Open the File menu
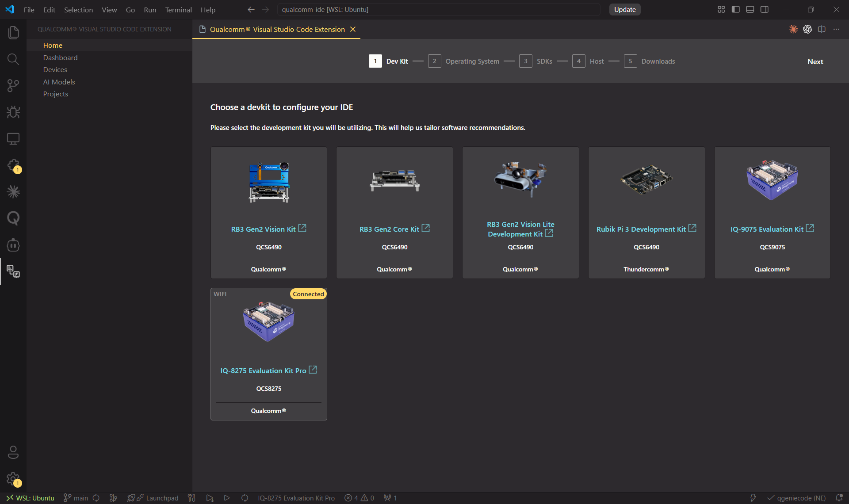The width and height of the screenshot is (849, 504). (29, 10)
